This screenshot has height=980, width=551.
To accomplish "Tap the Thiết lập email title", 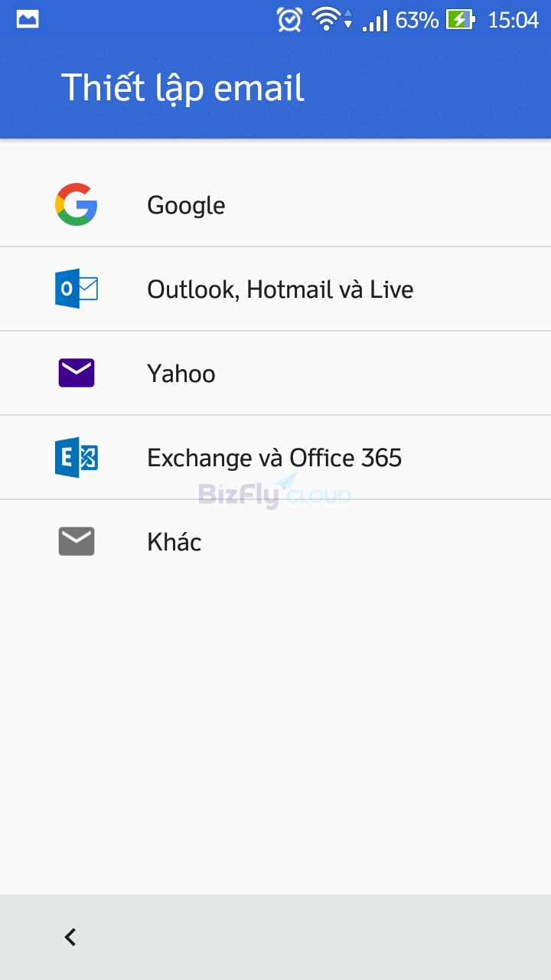I will click(183, 89).
